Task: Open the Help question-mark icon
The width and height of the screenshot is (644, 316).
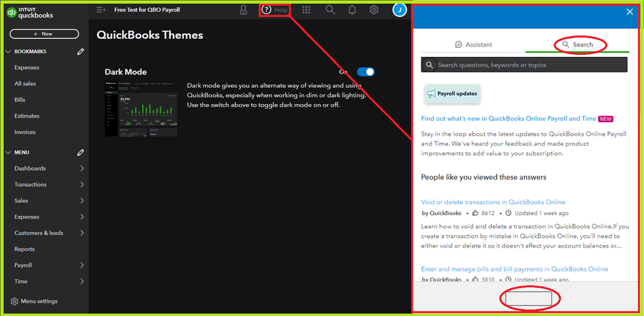Action: (267, 10)
